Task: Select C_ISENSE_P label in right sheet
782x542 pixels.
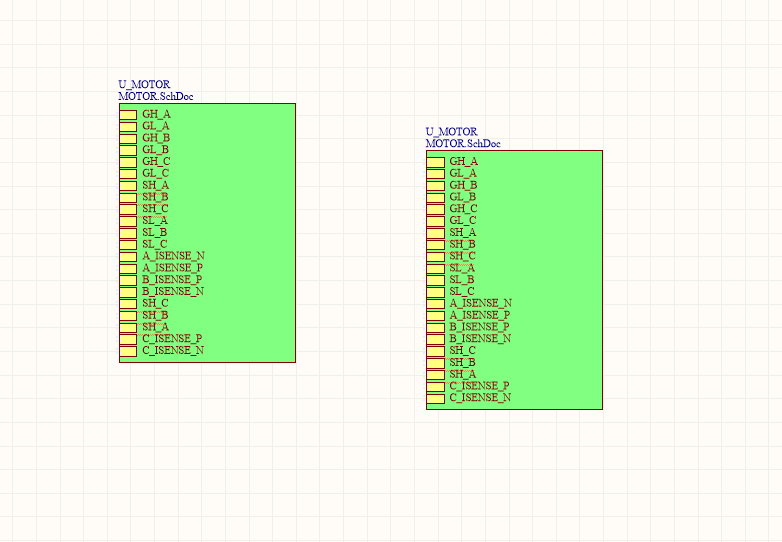Action: [x=479, y=386]
